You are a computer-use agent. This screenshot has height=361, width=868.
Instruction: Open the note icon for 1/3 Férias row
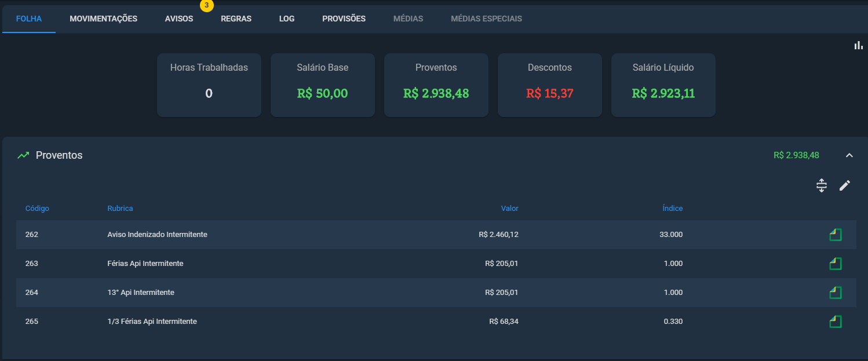(835, 322)
